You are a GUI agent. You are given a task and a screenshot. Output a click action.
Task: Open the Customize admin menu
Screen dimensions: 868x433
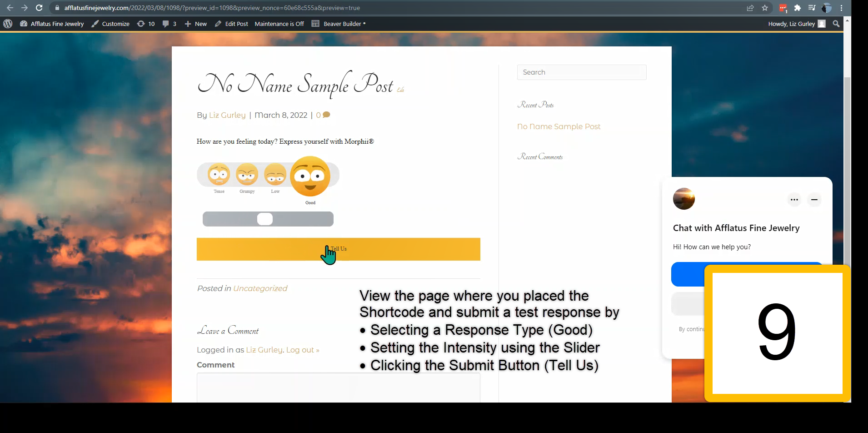tap(110, 24)
